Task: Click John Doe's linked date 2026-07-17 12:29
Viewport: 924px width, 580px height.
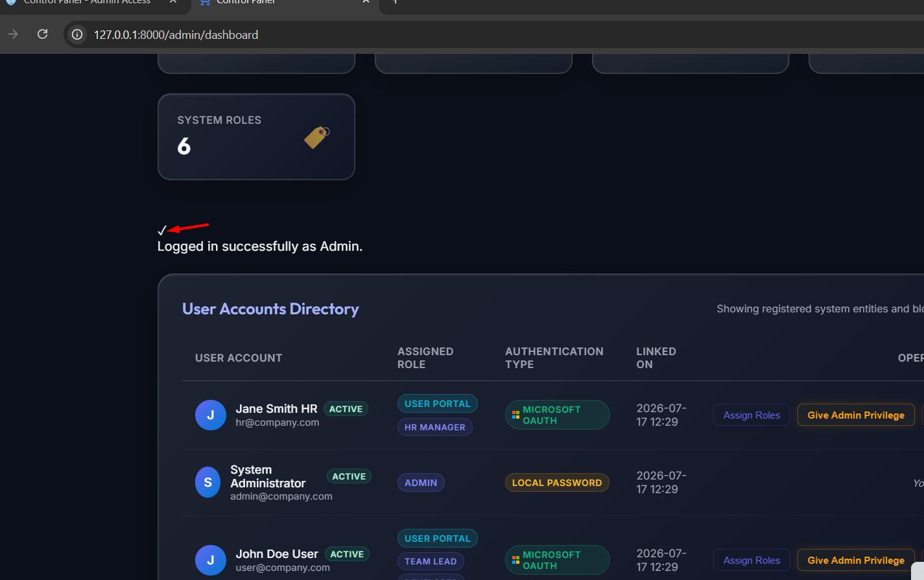Action: [661, 560]
